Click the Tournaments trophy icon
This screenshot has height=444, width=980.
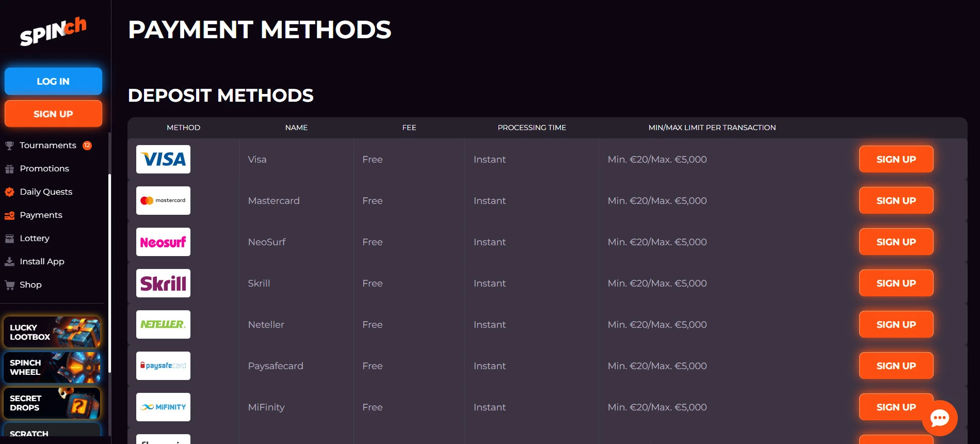point(9,146)
